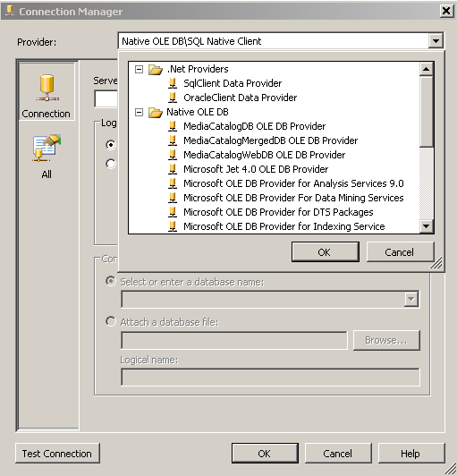Select MediaCatalogDB OLE DB Provider

[254, 126]
